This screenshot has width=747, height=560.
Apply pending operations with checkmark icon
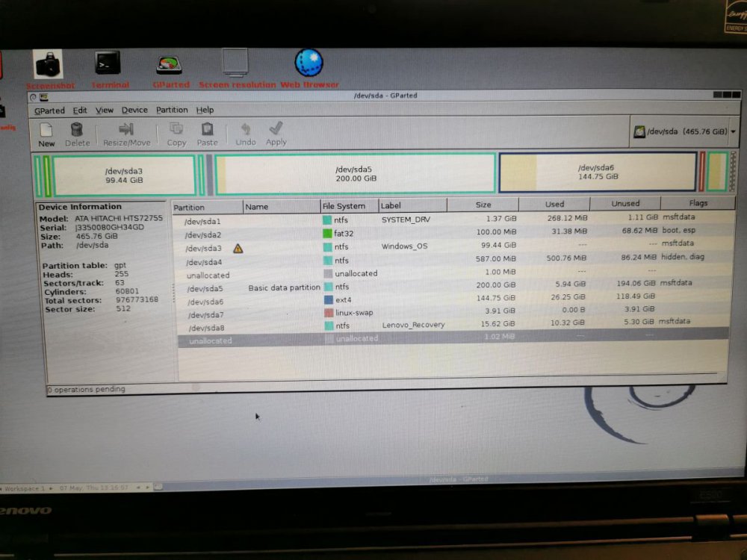[276, 129]
